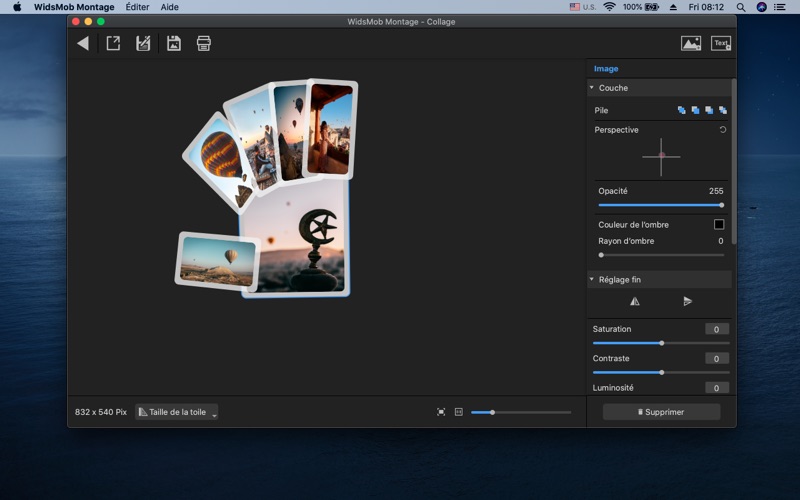Click the battery 100% status
The height and width of the screenshot is (500, 800).
coord(641,7)
